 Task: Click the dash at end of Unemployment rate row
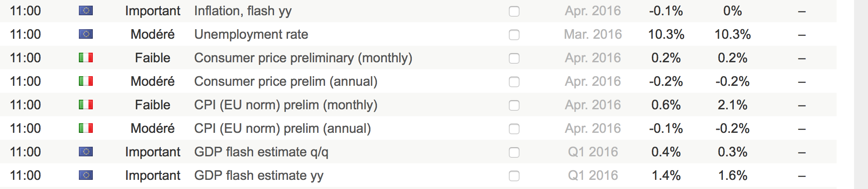coord(802,35)
